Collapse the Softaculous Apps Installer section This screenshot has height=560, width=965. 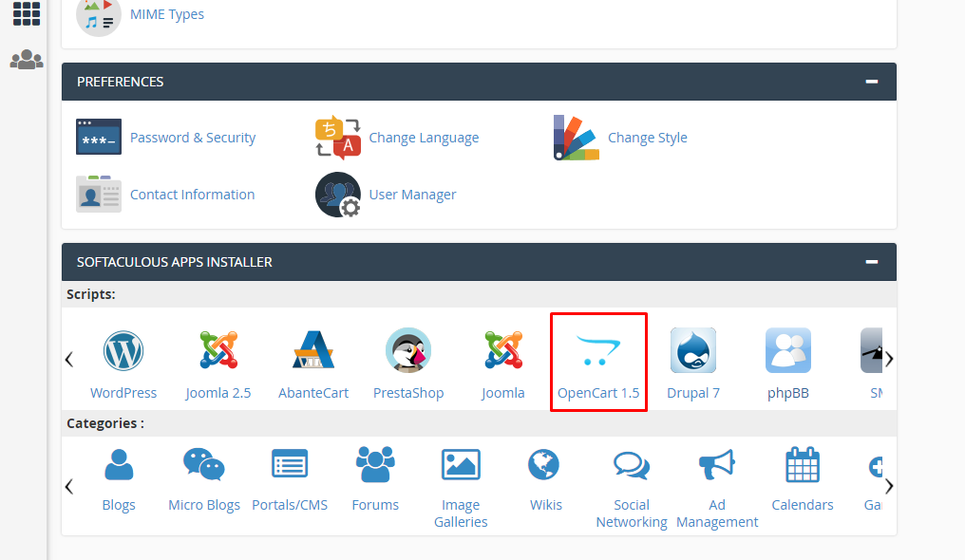872,262
